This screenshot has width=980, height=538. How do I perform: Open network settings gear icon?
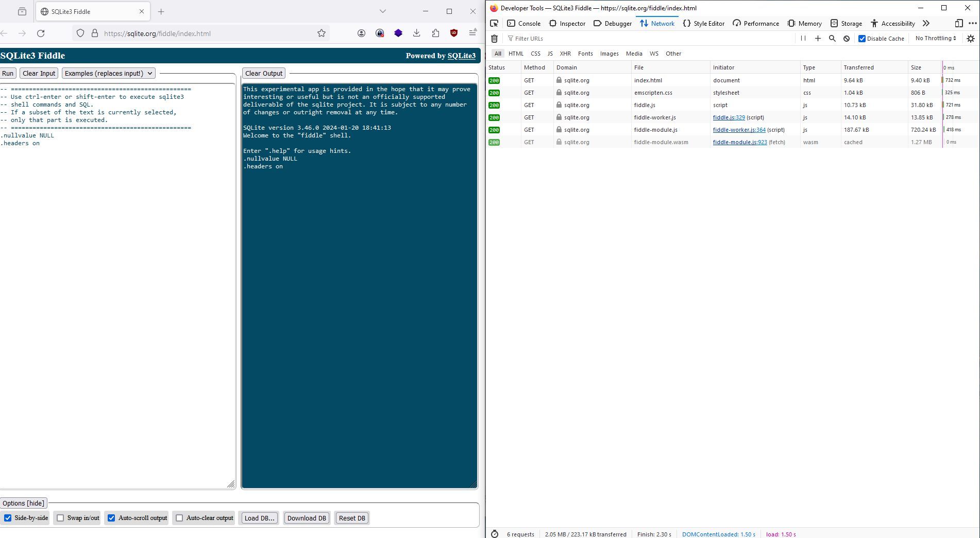971,39
